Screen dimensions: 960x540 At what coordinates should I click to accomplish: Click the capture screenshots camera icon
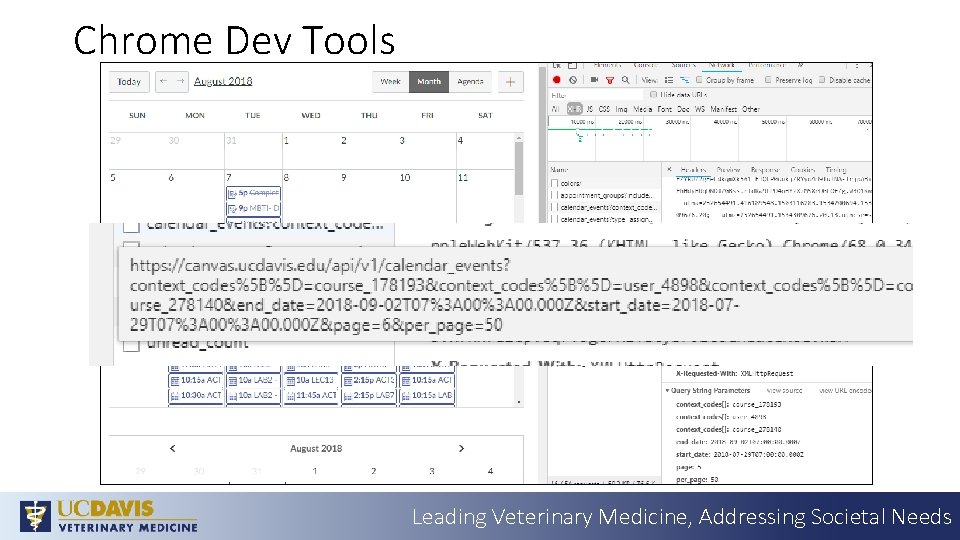pyautogui.click(x=594, y=80)
